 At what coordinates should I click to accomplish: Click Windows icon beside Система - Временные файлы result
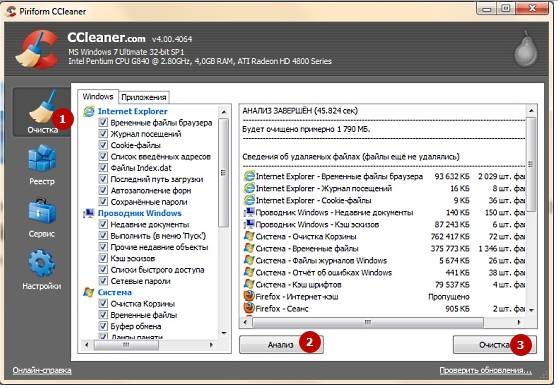tap(249, 248)
